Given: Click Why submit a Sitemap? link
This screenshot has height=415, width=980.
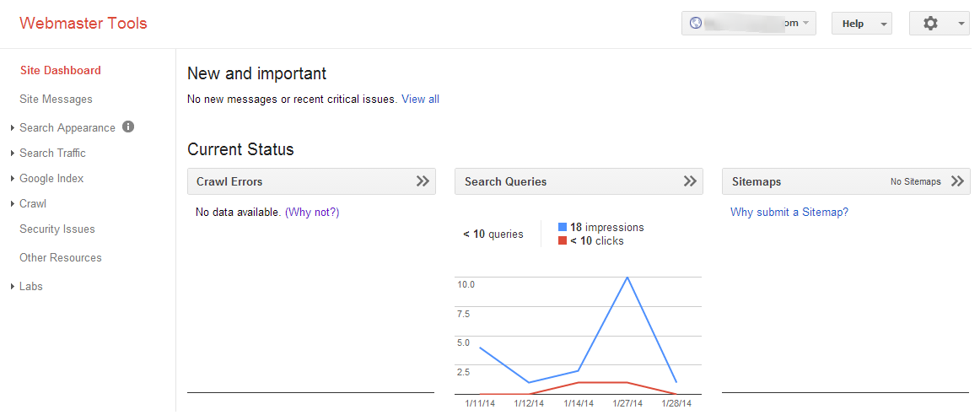Looking at the screenshot, I should tap(789, 213).
